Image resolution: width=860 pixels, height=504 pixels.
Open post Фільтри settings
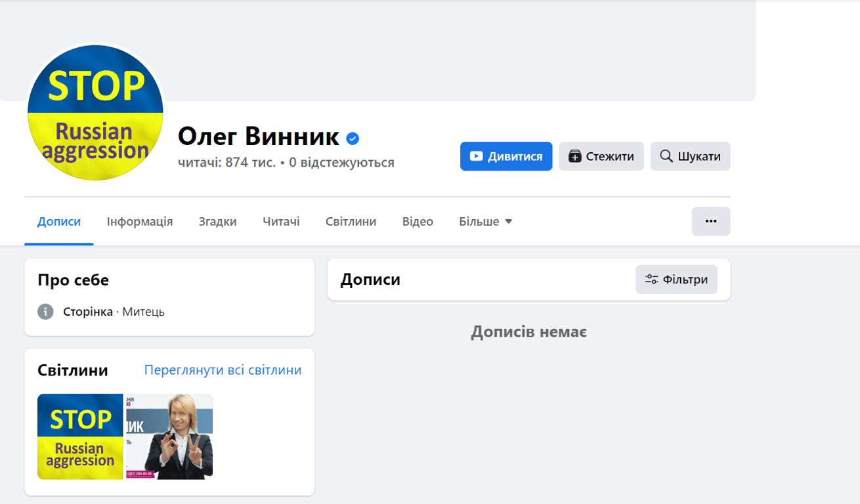click(x=676, y=280)
